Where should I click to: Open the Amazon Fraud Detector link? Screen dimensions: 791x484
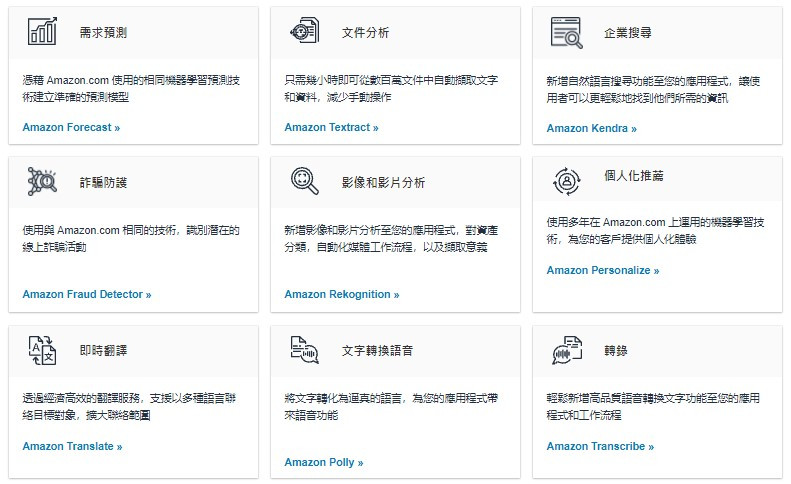click(87, 294)
